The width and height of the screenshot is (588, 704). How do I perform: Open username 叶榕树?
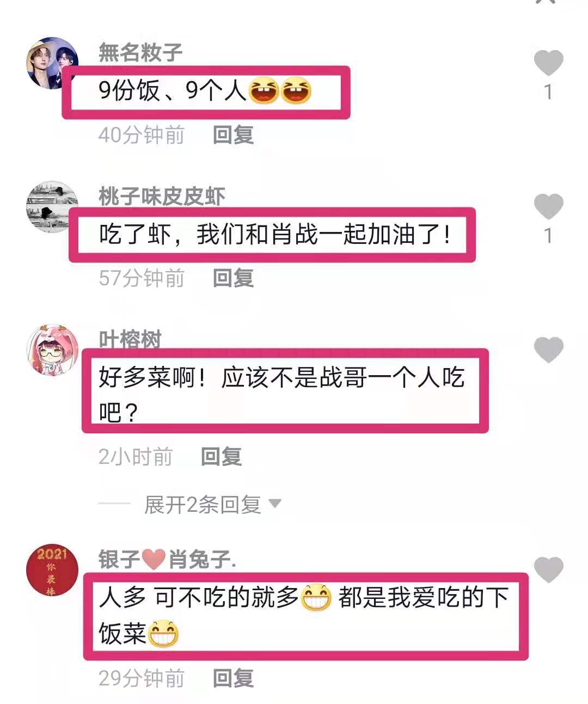coord(130,339)
